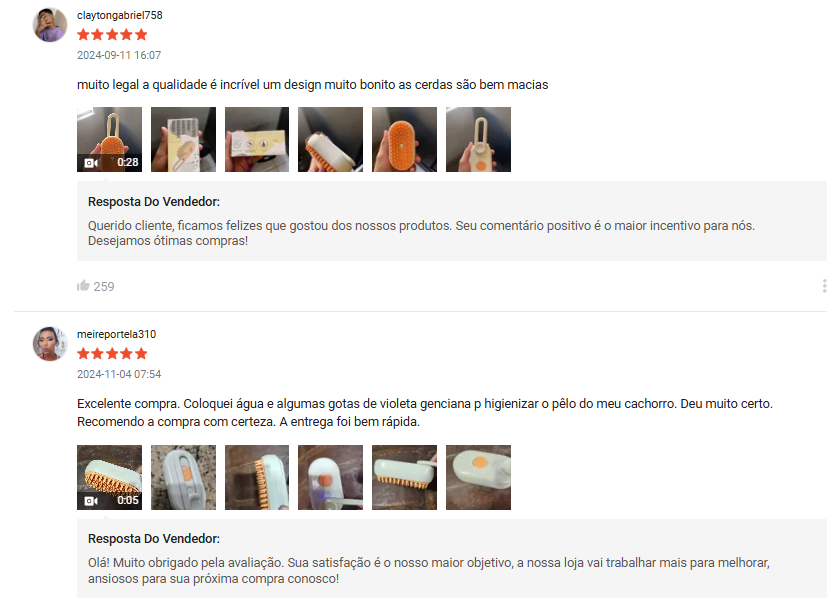Click the meireportela310 username
The image size is (828, 600).
(117, 334)
